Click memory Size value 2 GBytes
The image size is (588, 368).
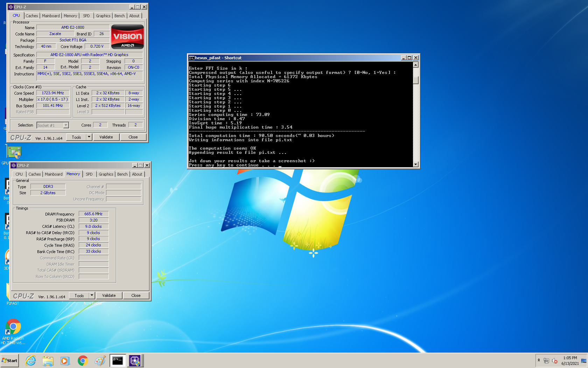click(48, 193)
